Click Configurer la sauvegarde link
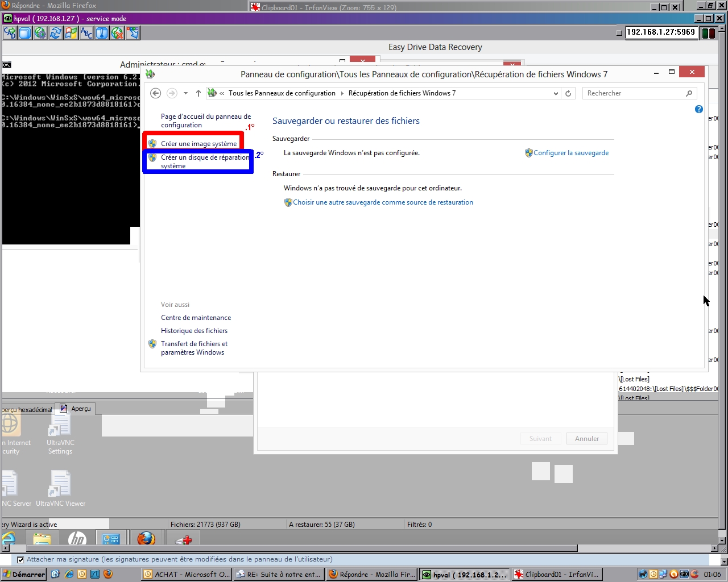 pyautogui.click(x=571, y=153)
